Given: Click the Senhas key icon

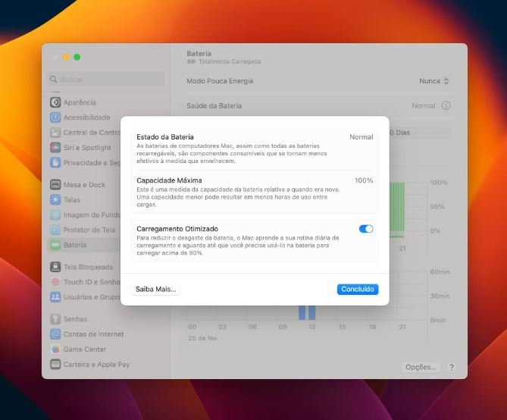Looking at the screenshot, I should [x=55, y=319].
